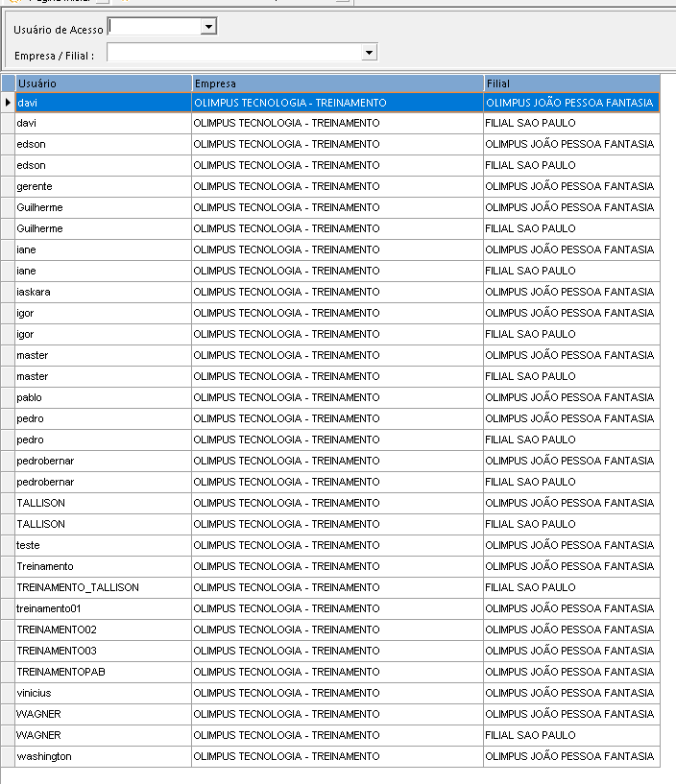Select FILIAL SAO PAULO cell in TALLISON's row
Viewport: 676px width, 784px height.
point(572,524)
